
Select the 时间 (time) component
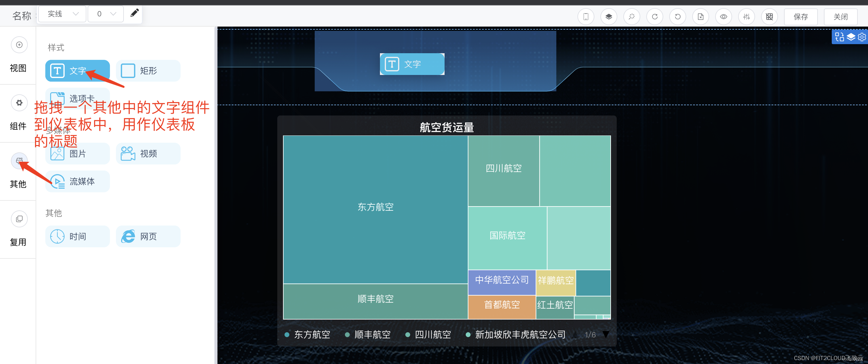coord(77,236)
